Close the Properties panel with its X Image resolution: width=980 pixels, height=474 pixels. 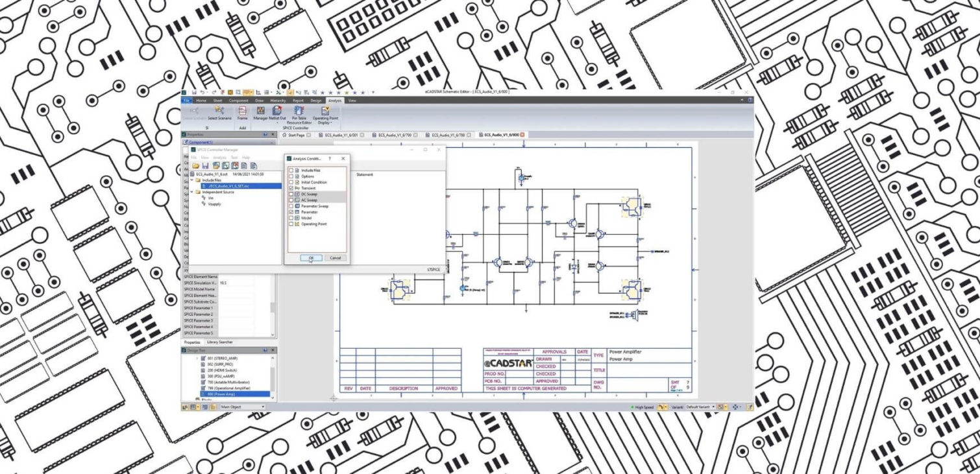pyautogui.click(x=273, y=134)
